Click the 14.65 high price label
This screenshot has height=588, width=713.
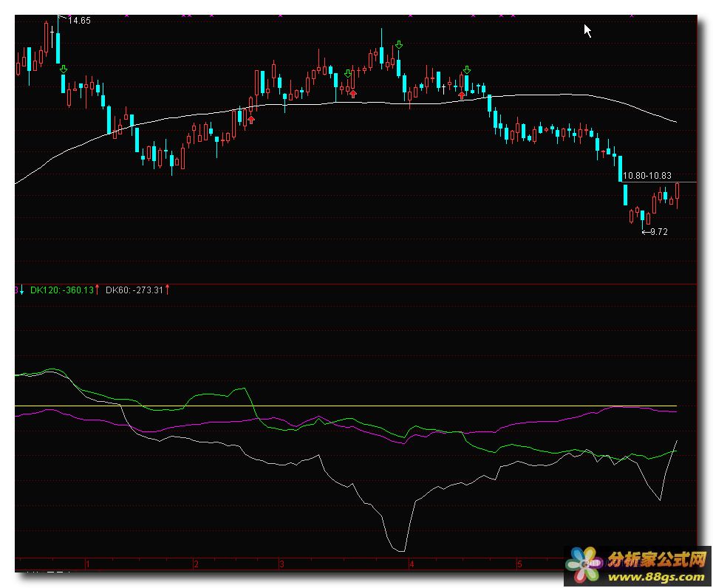[79, 21]
